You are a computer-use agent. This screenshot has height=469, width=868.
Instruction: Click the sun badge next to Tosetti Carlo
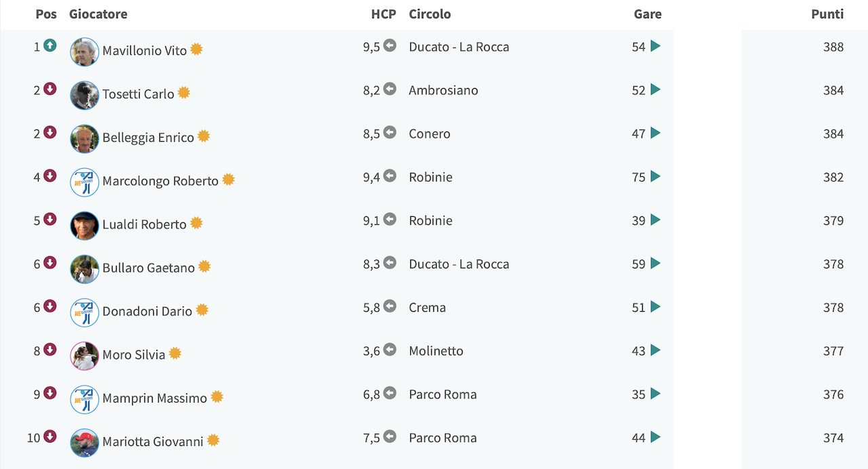[x=184, y=93]
